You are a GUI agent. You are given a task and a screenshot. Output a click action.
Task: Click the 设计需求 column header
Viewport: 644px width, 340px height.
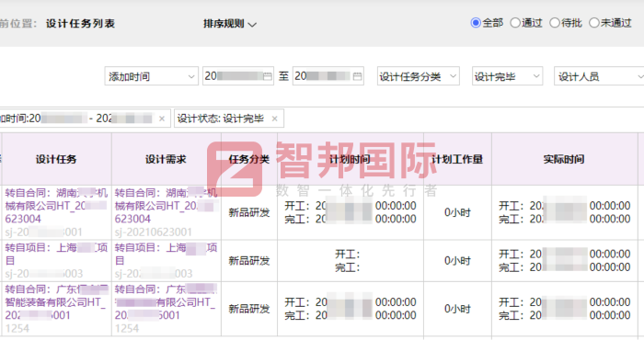click(166, 159)
